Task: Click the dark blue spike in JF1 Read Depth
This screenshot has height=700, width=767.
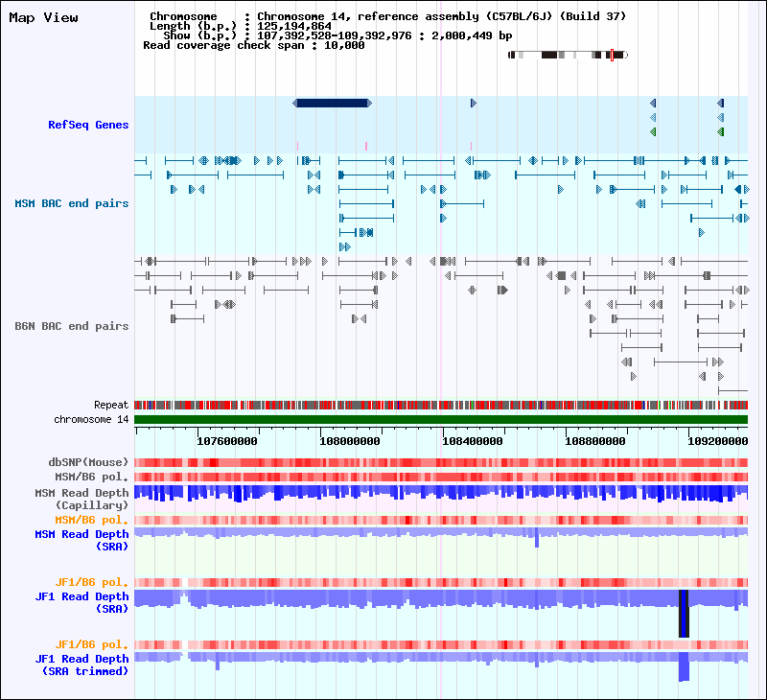Action: click(684, 614)
